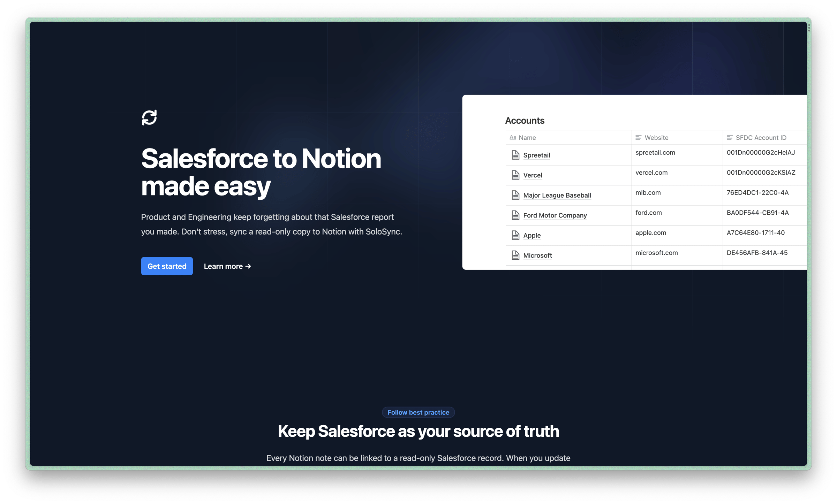Click the page icon beside Major League Baseball

coord(515,195)
